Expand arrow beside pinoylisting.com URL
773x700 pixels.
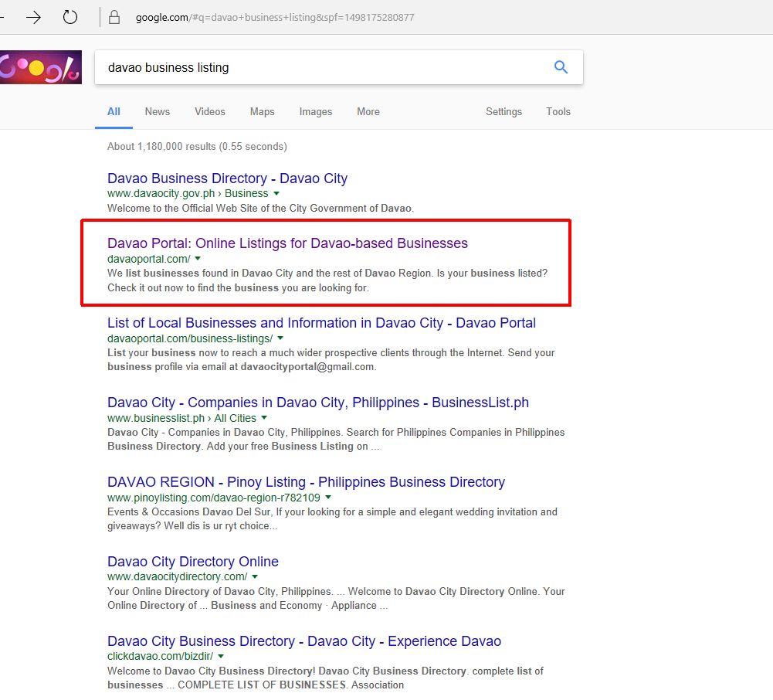[328, 498]
